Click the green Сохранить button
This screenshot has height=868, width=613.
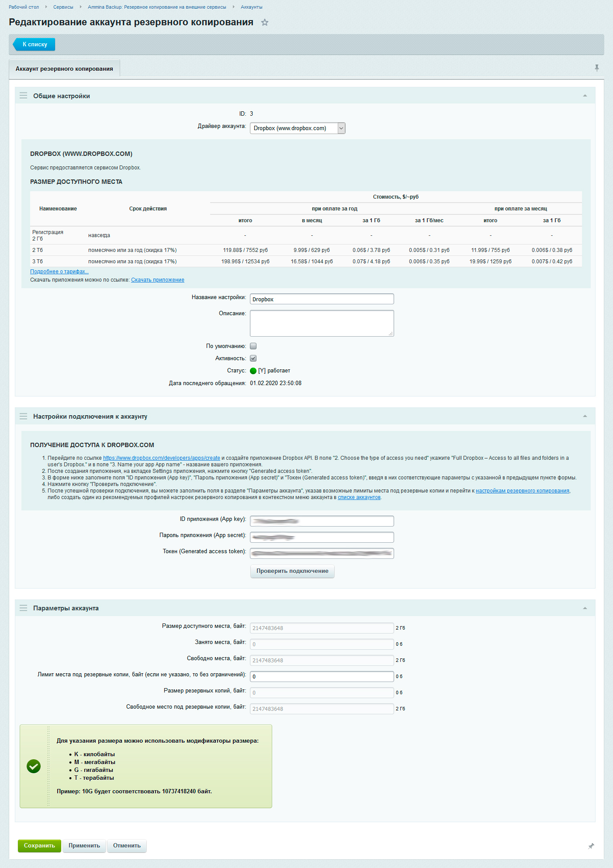tap(39, 846)
